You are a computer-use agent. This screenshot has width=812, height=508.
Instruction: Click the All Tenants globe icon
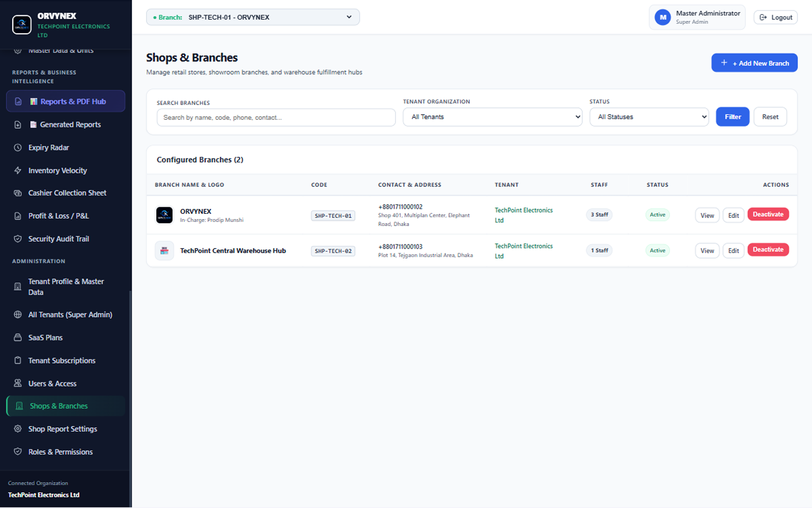coord(18,314)
